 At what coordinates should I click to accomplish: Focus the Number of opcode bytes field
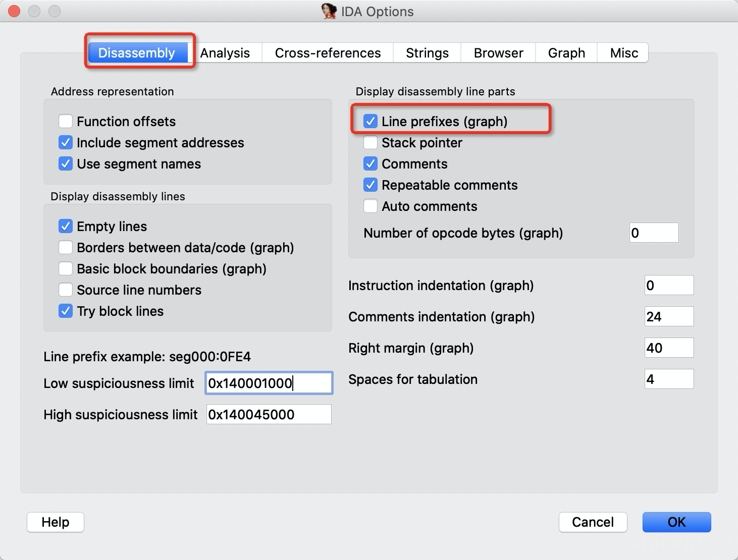pos(654,233)
